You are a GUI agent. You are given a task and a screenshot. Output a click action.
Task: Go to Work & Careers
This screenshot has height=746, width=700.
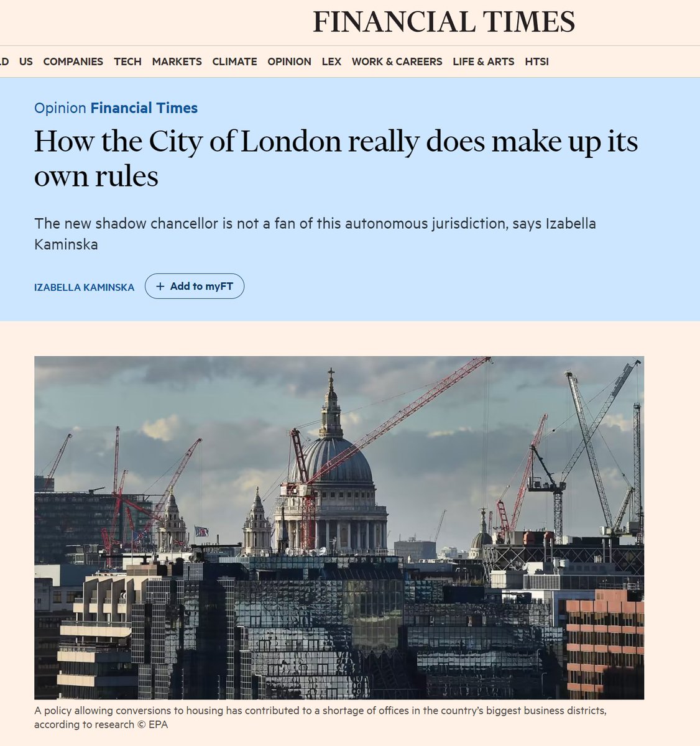[x=397, y=62]
